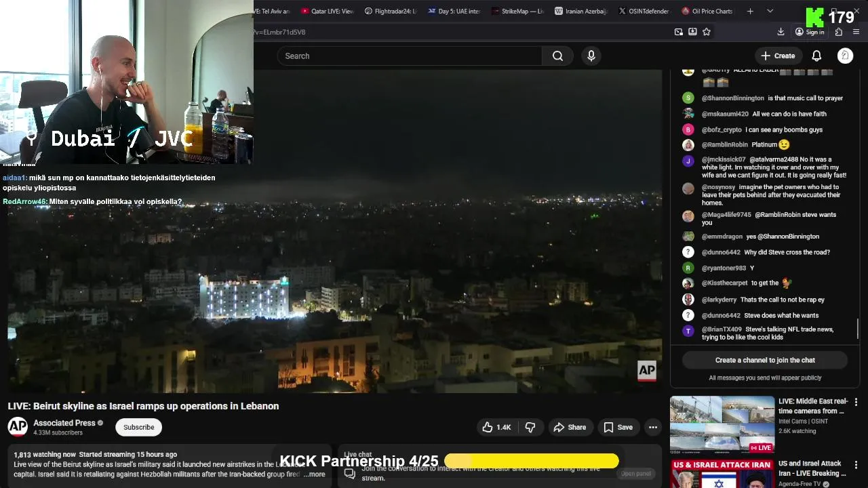Click ryantoner983's chat avatar

coord(688,268)
